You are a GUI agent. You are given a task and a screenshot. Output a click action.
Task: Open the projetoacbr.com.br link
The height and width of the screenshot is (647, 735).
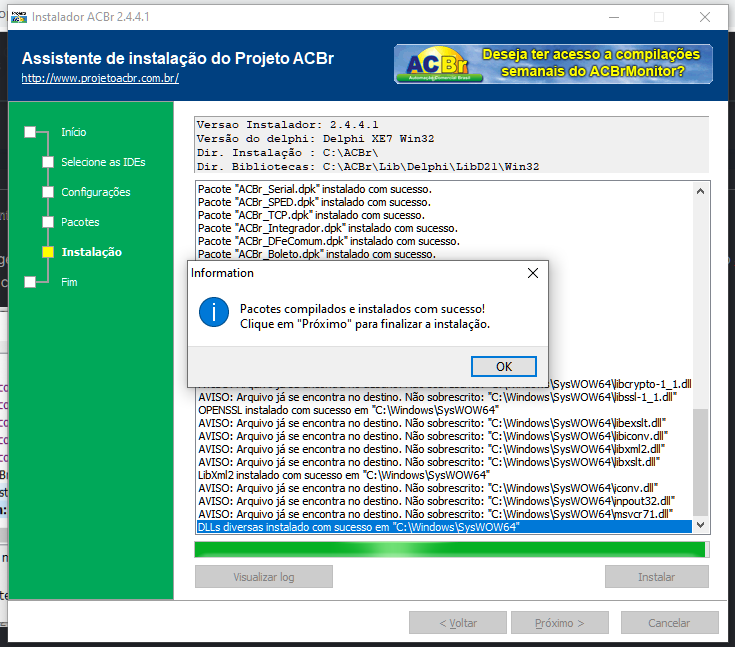[x=100, y=78]
